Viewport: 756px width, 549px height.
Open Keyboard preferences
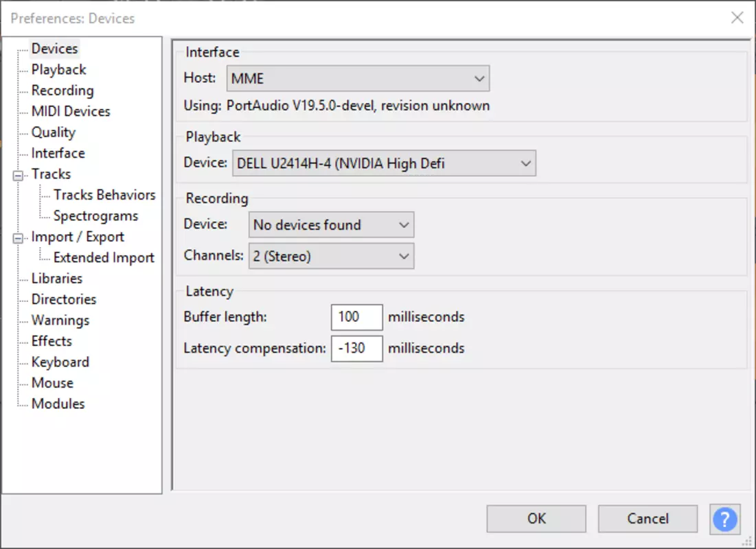60,362
